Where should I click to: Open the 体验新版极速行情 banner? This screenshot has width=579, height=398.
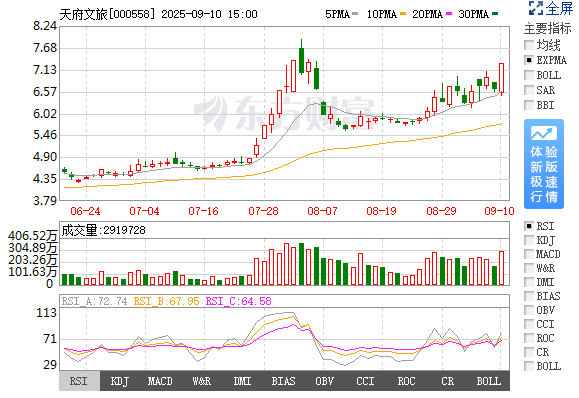pos(544,164)
